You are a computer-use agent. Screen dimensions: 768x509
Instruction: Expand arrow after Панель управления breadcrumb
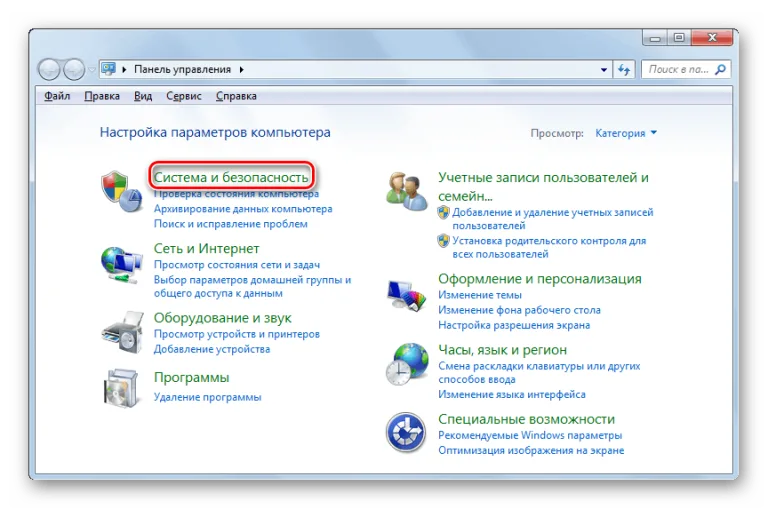tap(241, 70)
